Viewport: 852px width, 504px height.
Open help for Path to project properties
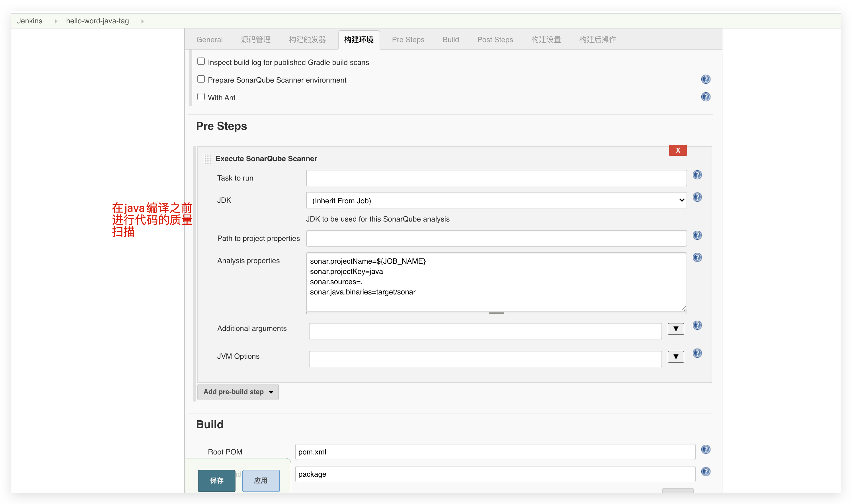pyautogui.click(x=697, y=235)
